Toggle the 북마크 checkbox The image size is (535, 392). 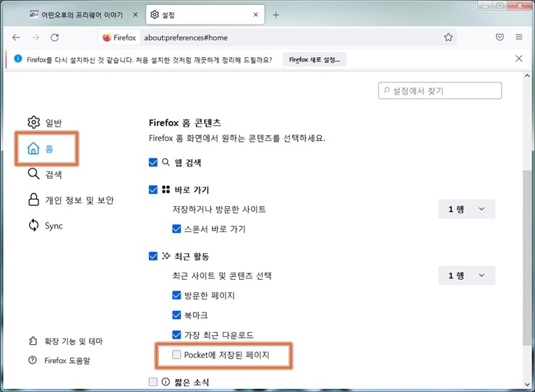click(176, 315)
